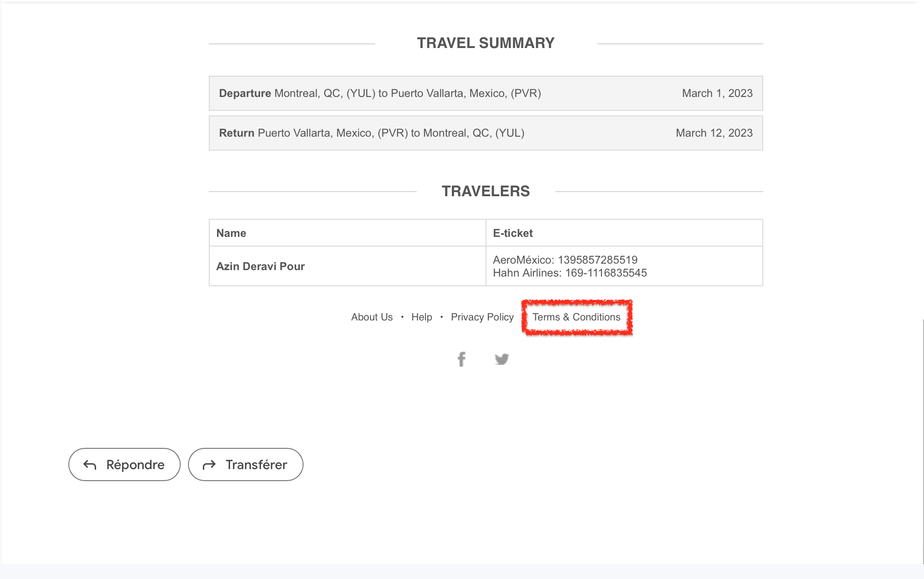Viewport: 924px width, 579px height.
Task: Click the Facebook icon in the footer
Action: coord(462,359)
